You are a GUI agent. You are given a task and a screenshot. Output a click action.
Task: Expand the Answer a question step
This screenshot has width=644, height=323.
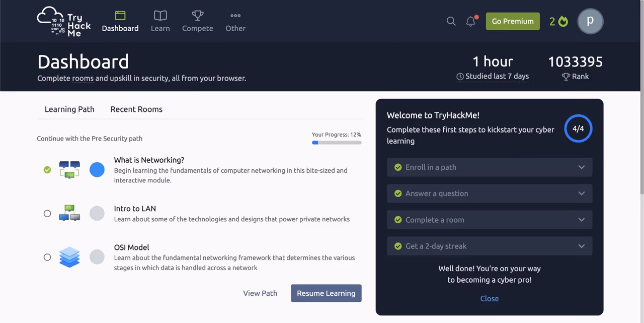click(x=490, y=193)
